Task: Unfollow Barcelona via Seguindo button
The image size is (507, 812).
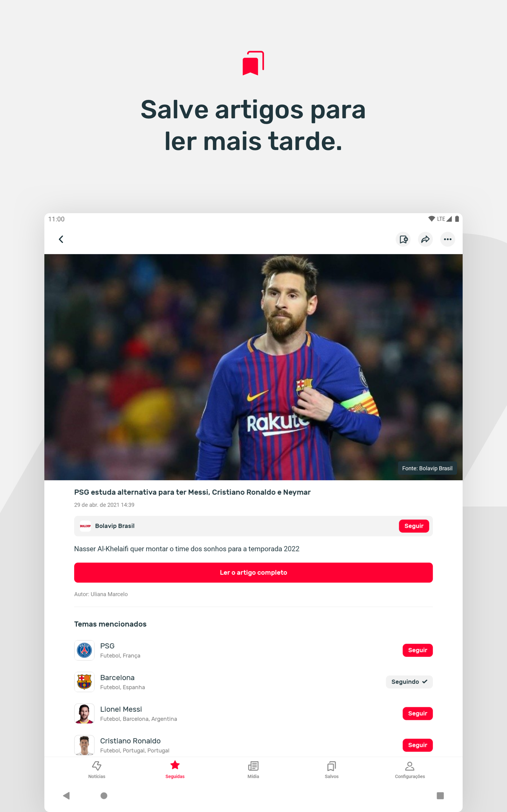Action: (x=409, y=681)
